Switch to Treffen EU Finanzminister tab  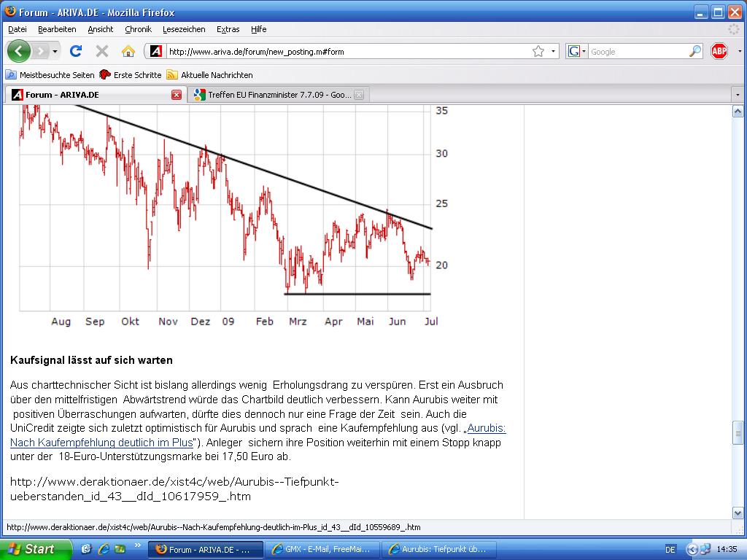click(x=277, y=95)
